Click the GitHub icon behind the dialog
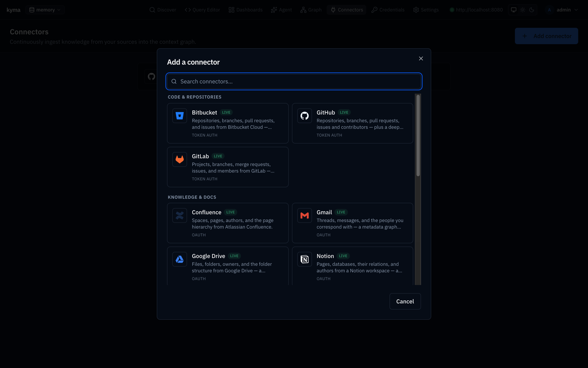The width and height of the screenshot is (588, 368). tap(151, 77)
